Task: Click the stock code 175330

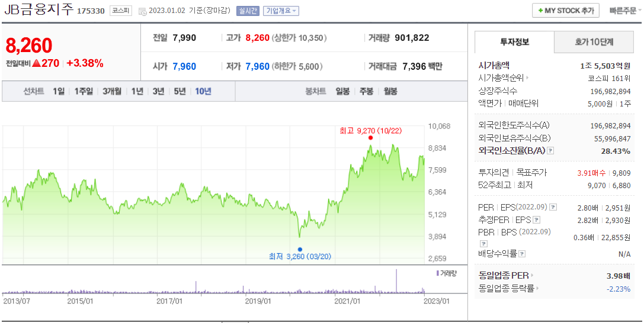Action: (91, 11)
